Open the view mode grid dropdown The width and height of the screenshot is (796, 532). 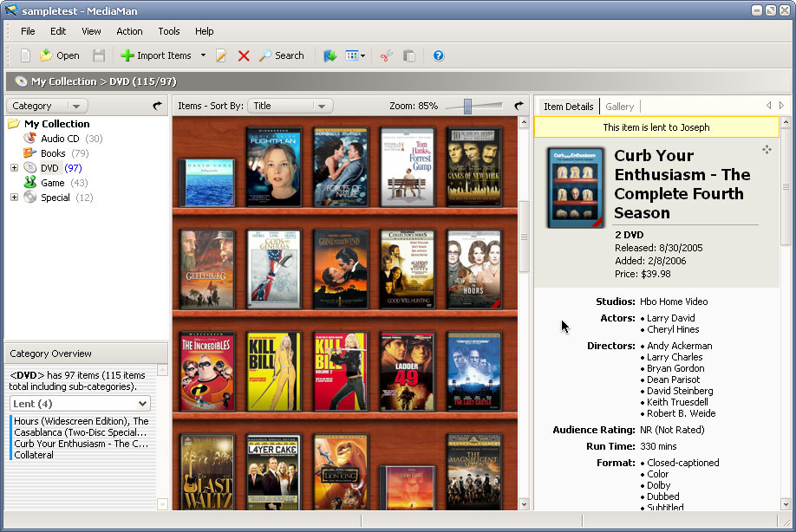pyautogui.click(x=356, y=55)
